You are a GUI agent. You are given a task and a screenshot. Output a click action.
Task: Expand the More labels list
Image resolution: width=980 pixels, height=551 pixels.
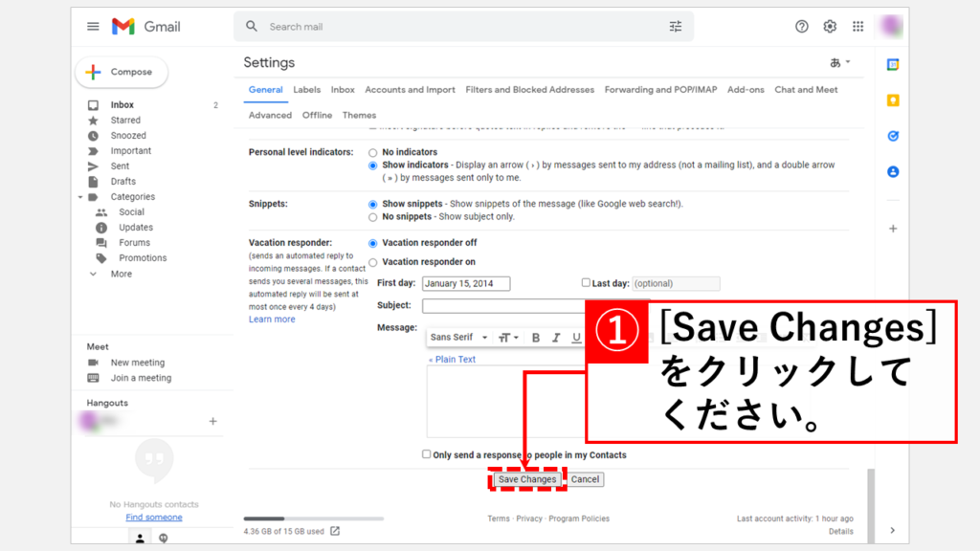(121, 274)
